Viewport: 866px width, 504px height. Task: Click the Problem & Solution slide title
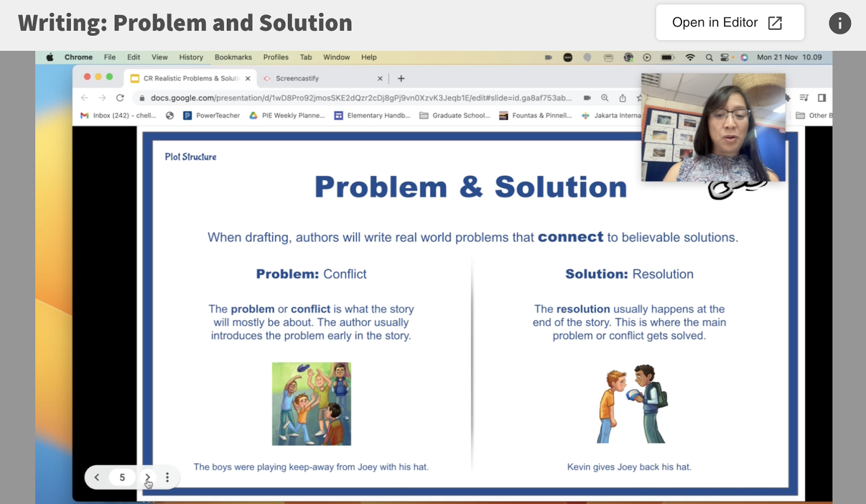tap(471, 187)
